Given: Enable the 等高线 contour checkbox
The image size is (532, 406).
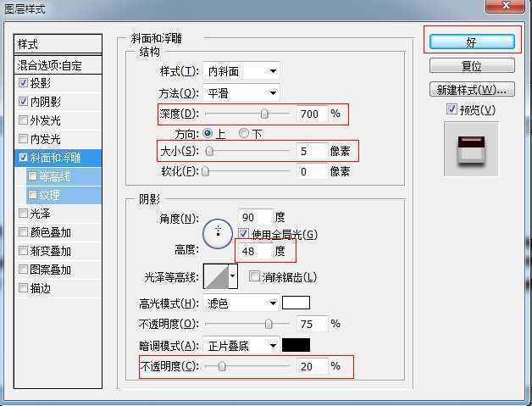Looking at the screenshot, I should [x=32, y=175].
